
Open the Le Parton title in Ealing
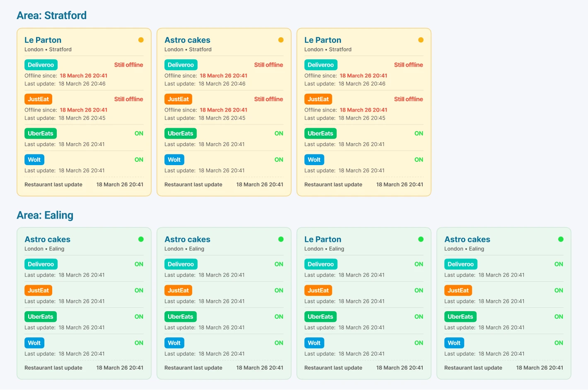coord(323,239)
